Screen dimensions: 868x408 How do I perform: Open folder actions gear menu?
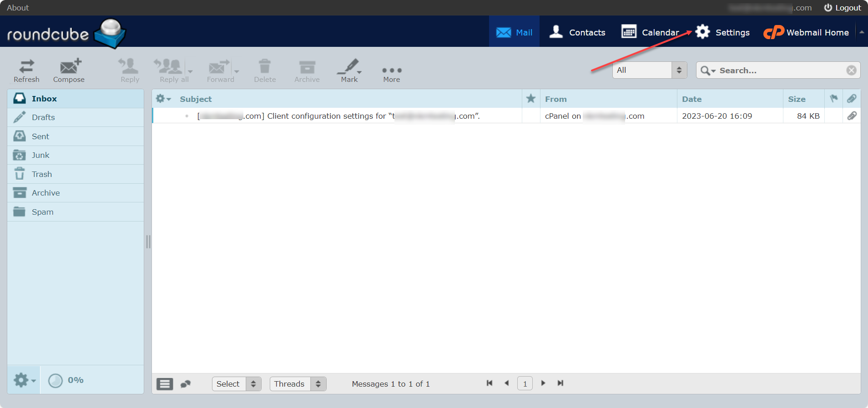click(24, 380)
